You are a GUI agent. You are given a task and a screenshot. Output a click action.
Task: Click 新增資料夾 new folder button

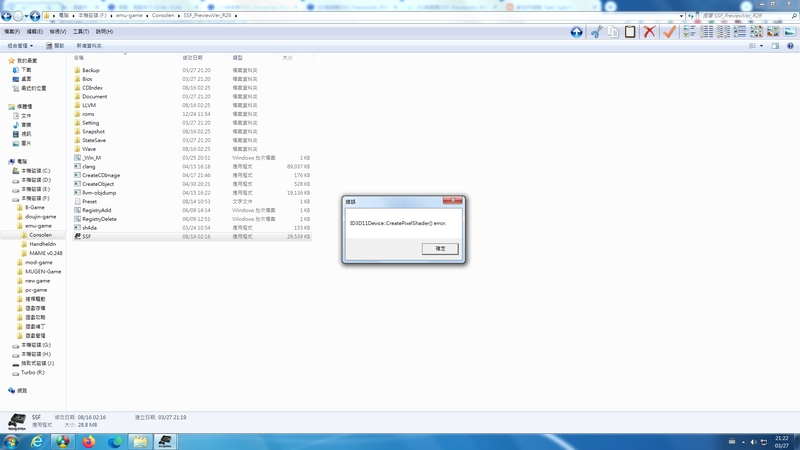pos(89,46)
